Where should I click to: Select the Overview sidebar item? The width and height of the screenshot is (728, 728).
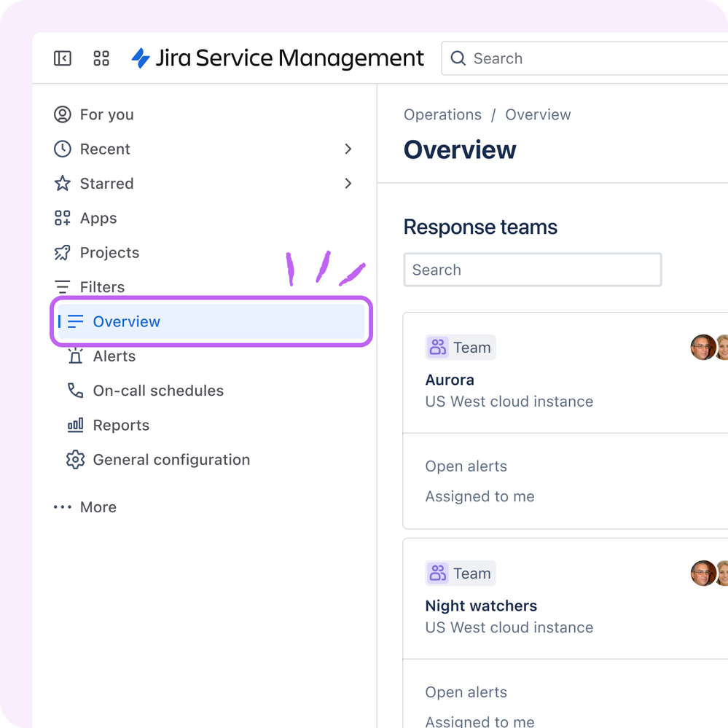(211, 321)
